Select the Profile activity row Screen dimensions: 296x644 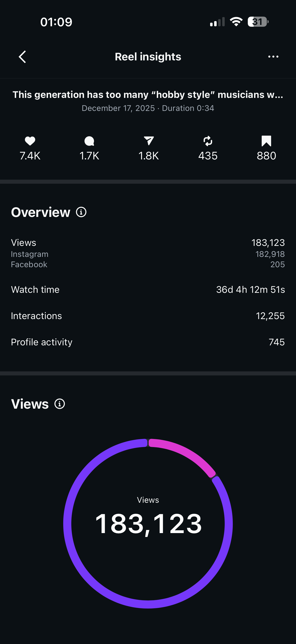[148, 342]
